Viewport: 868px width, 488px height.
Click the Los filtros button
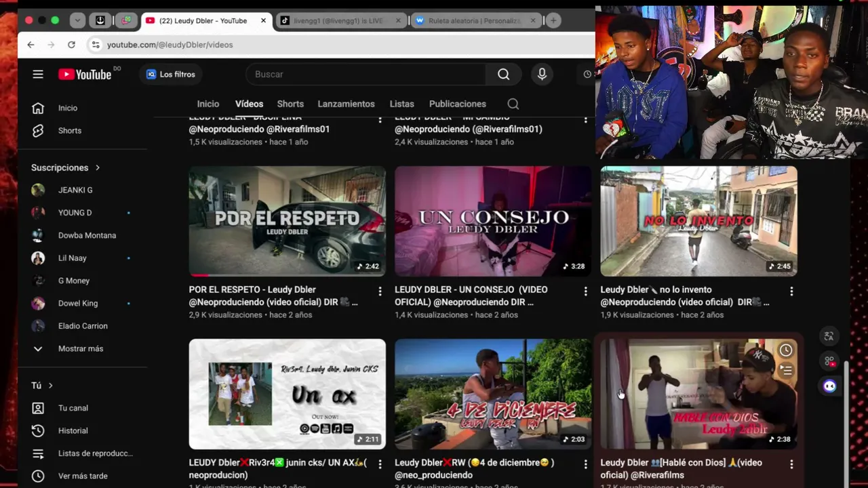pos(171,75)
